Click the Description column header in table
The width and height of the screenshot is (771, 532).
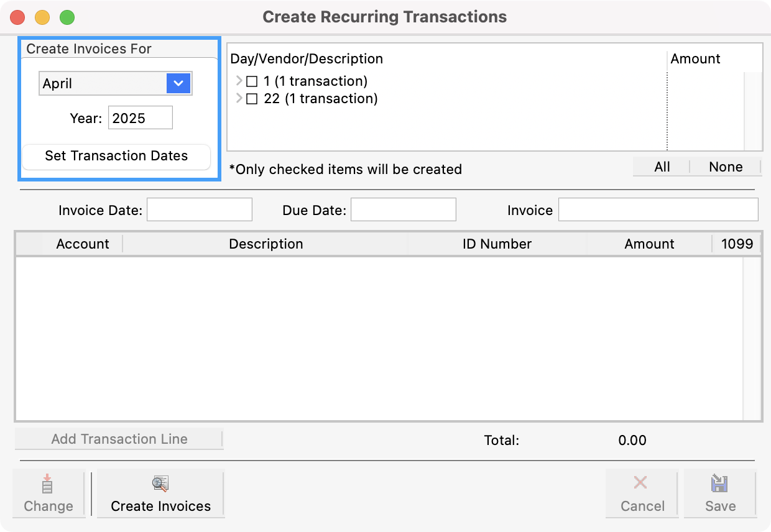tap(265, 244)
